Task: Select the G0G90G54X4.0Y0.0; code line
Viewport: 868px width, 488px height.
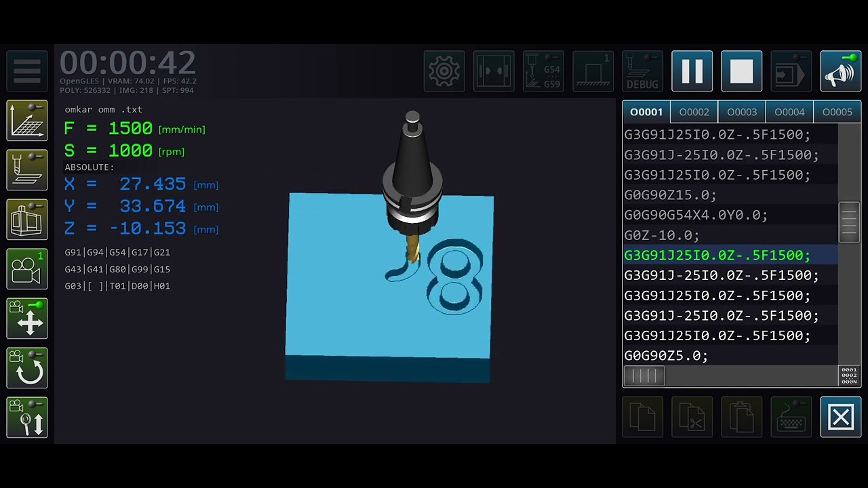Action: click(730, 215)
